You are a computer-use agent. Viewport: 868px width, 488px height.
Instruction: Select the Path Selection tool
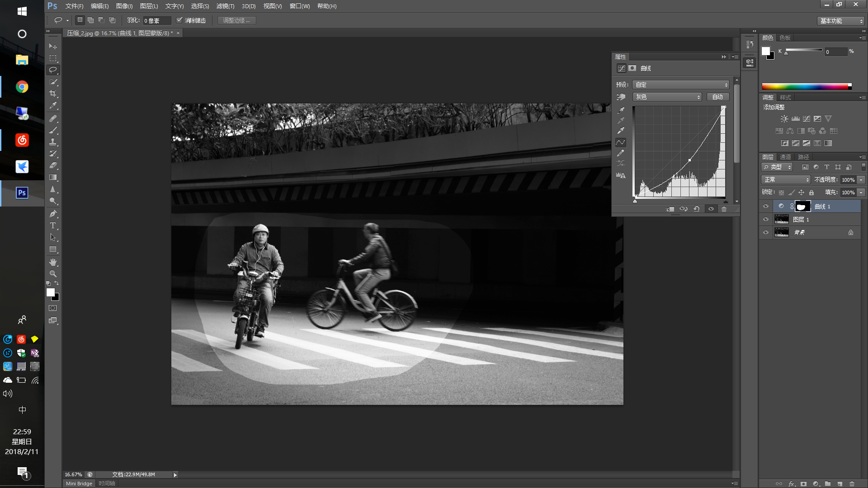53,237
